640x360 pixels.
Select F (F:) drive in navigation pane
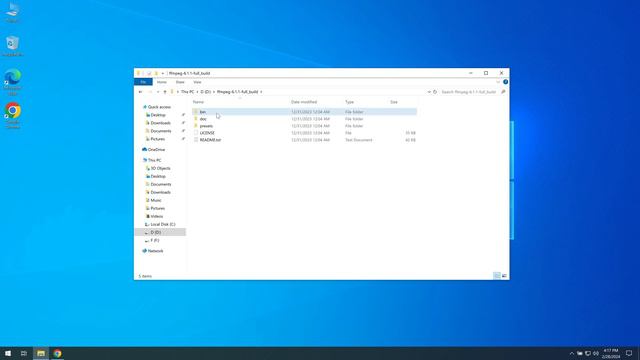[155, 240]
